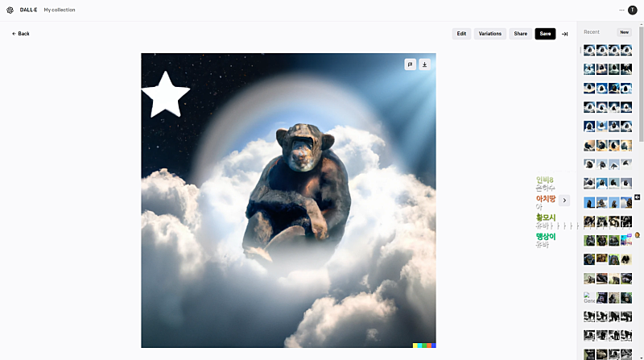Save the image to collection

pos(545,34)
